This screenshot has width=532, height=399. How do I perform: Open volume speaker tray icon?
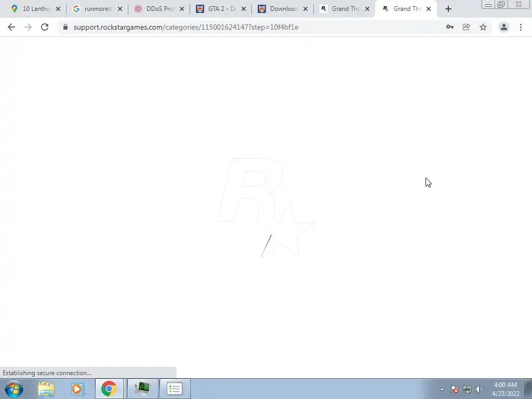480,389
